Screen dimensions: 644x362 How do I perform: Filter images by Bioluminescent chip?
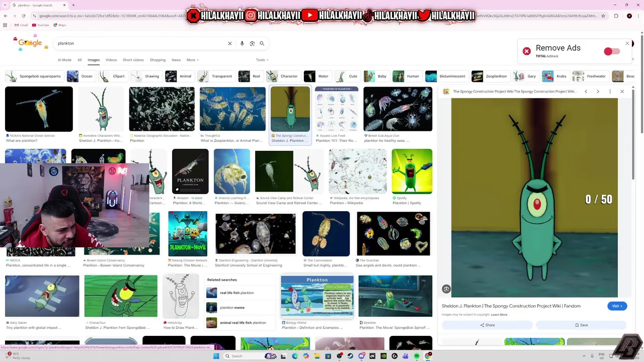coord(446,76)
